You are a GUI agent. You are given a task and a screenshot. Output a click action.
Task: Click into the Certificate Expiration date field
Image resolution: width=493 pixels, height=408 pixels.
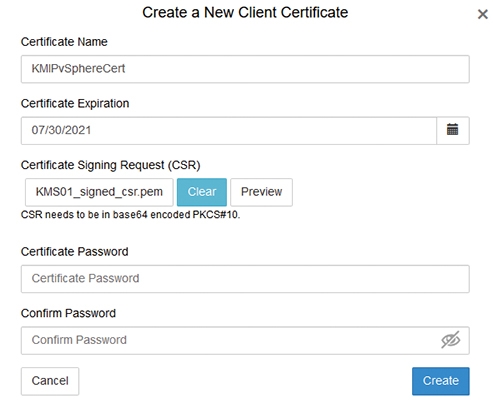(x=229, y=130)
